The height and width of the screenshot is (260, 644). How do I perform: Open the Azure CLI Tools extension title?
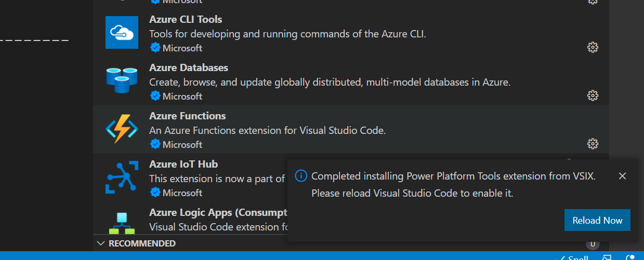click(x=186, y=20)
